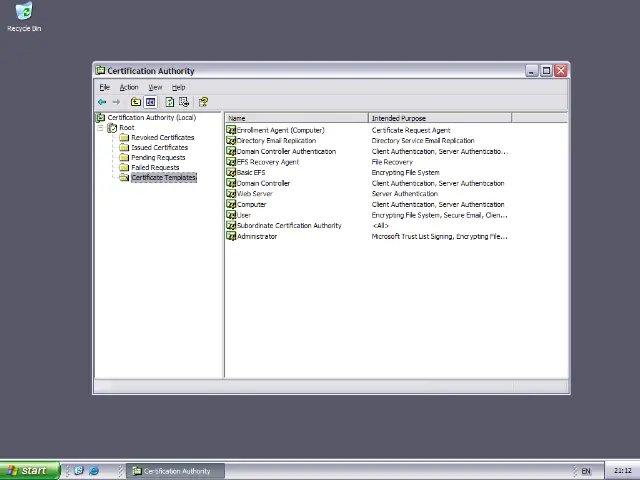Open the View menu

coord(155,87)
